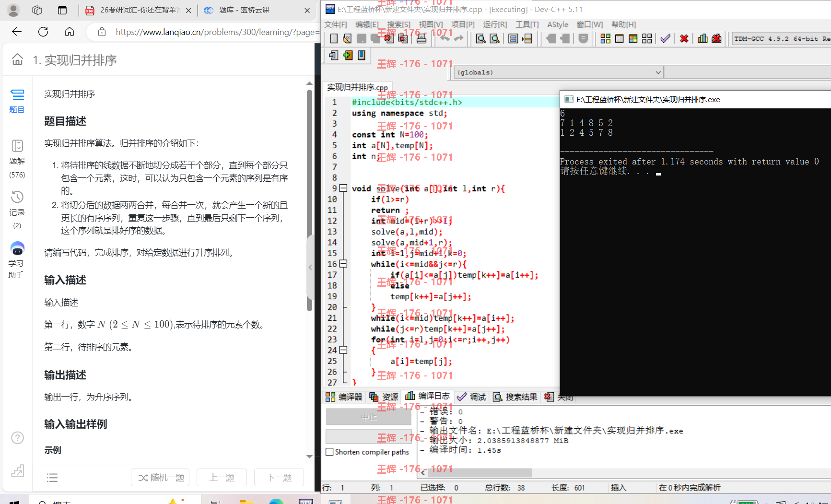Open the empty members dropdown right of (globals)

click(748, 72)
